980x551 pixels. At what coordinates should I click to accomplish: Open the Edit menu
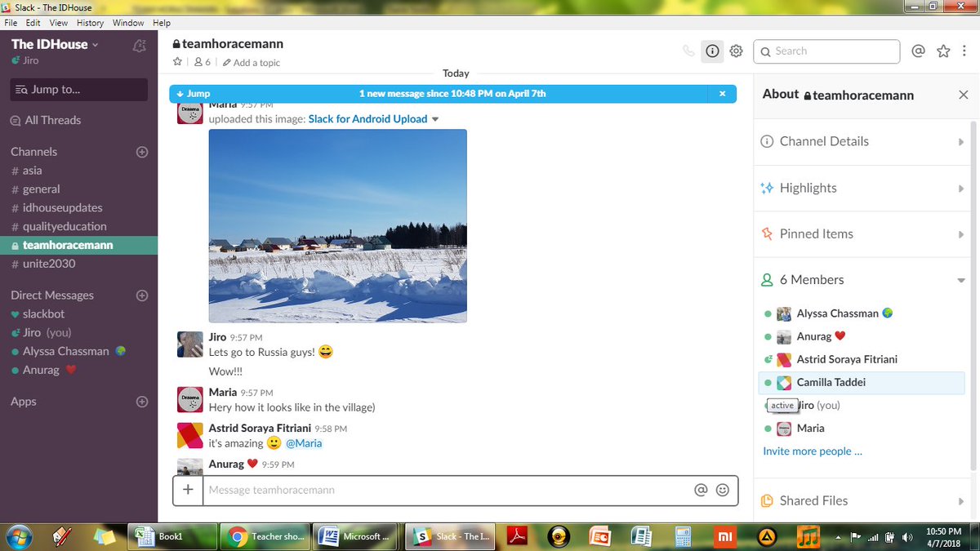(33, 23)
